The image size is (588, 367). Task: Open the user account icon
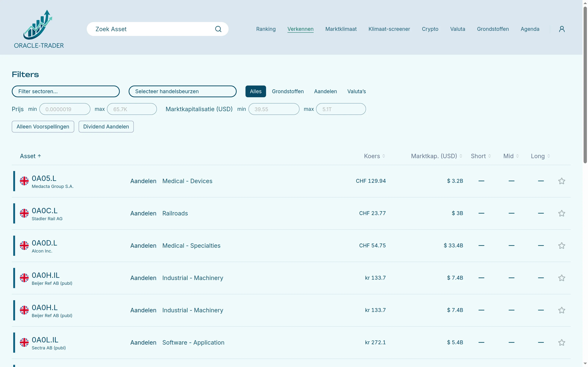coord(562,29)
